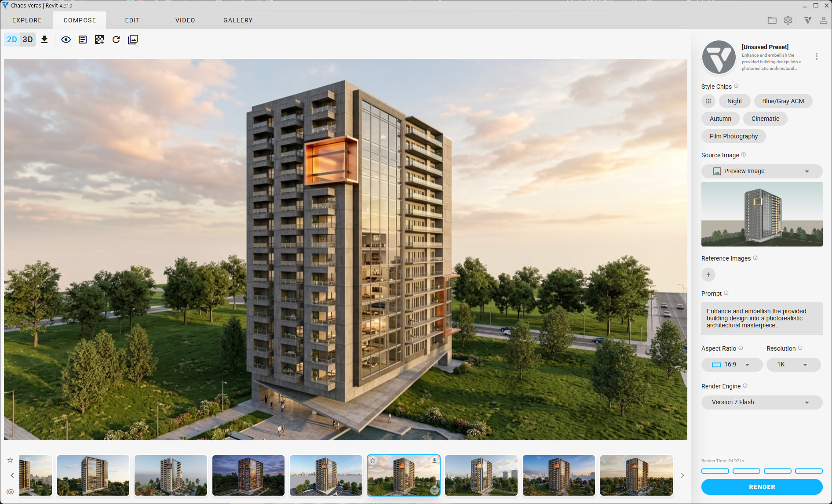
Task: Add a reference image with plus button
Action: (x=708, y=275)
